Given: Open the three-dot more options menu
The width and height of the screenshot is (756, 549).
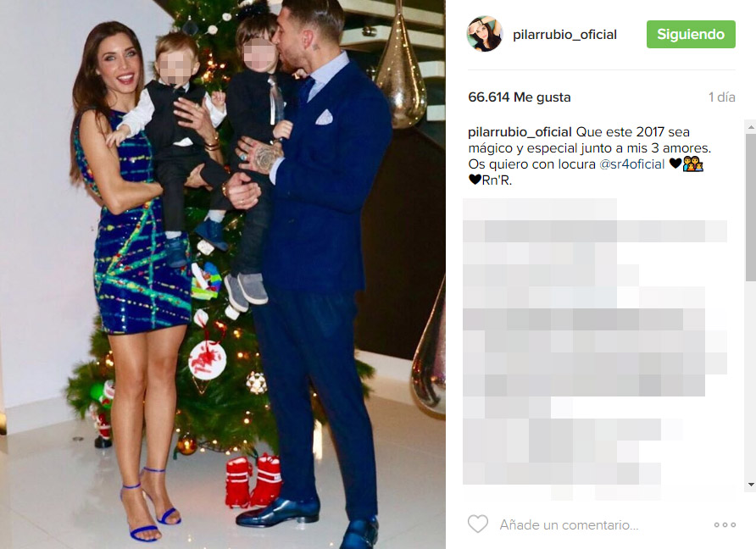Looking at the screenshot, I should click(x=725, y=524).
